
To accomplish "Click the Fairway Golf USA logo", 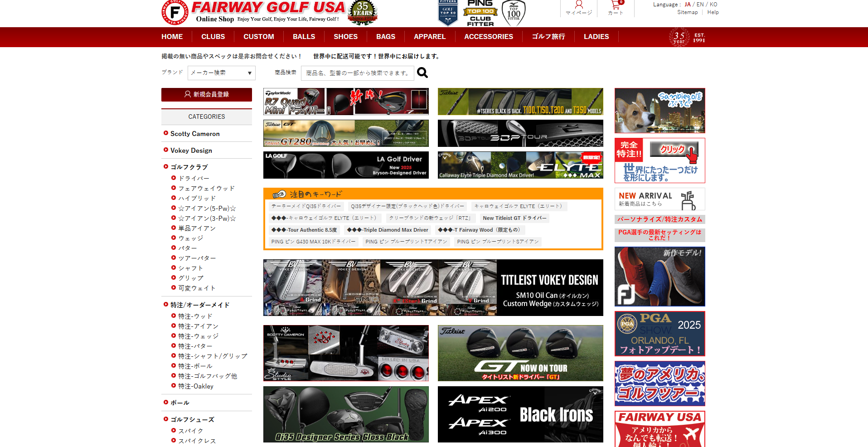I will click(253, 12).
